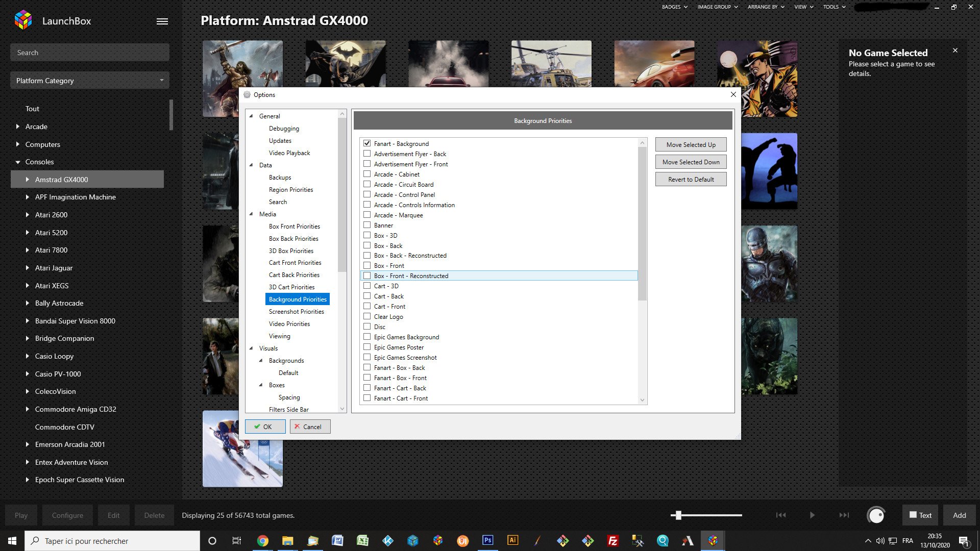Open Cortana circle icon

coord(212,541)
